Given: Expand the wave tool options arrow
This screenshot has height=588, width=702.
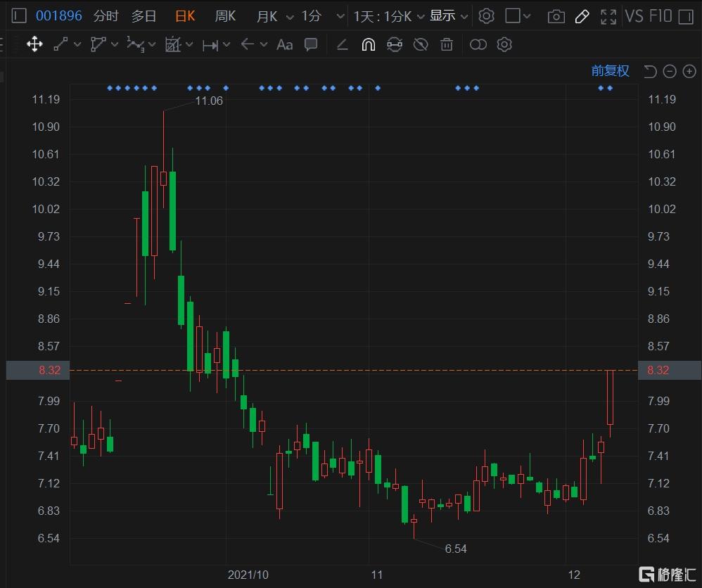Looking at the screenshot, I should coord(152,44).
